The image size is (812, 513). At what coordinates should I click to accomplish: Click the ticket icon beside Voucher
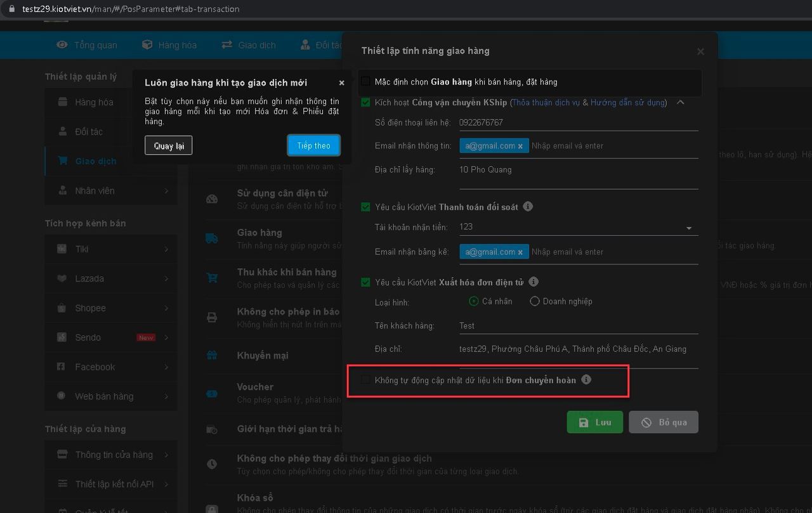pyautogui.click(x=212, y=393)
